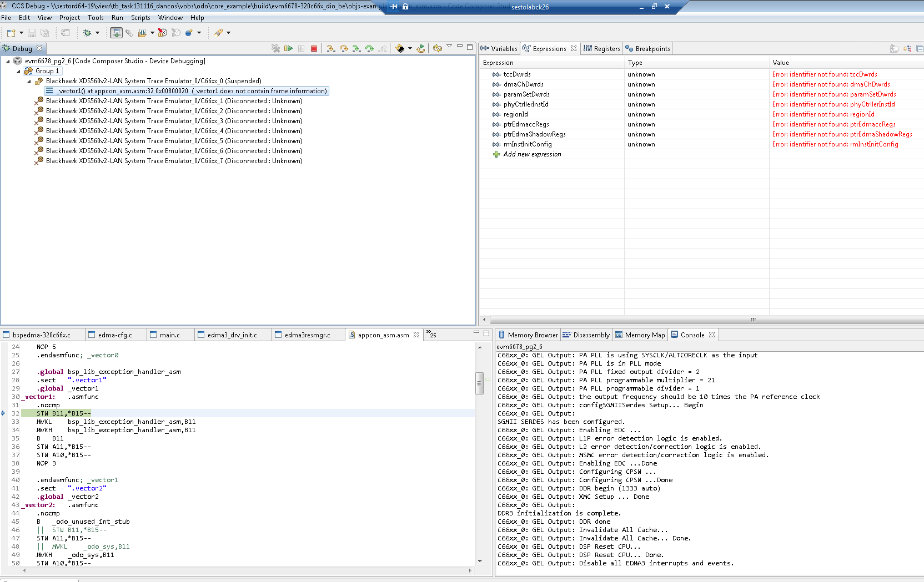The width and height of the screenshot is (924, 582).
Task: Click the Resume (green play) debug icon
Action: (x=288, y=48)
